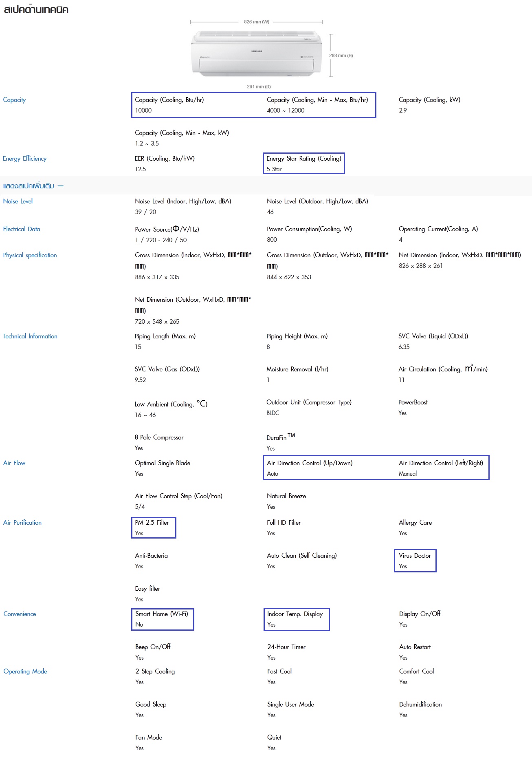Click the Smart Home (Wi-Fi) label
Image resolution: width=532 pixels, height=764 pixels.
point(162,614)
